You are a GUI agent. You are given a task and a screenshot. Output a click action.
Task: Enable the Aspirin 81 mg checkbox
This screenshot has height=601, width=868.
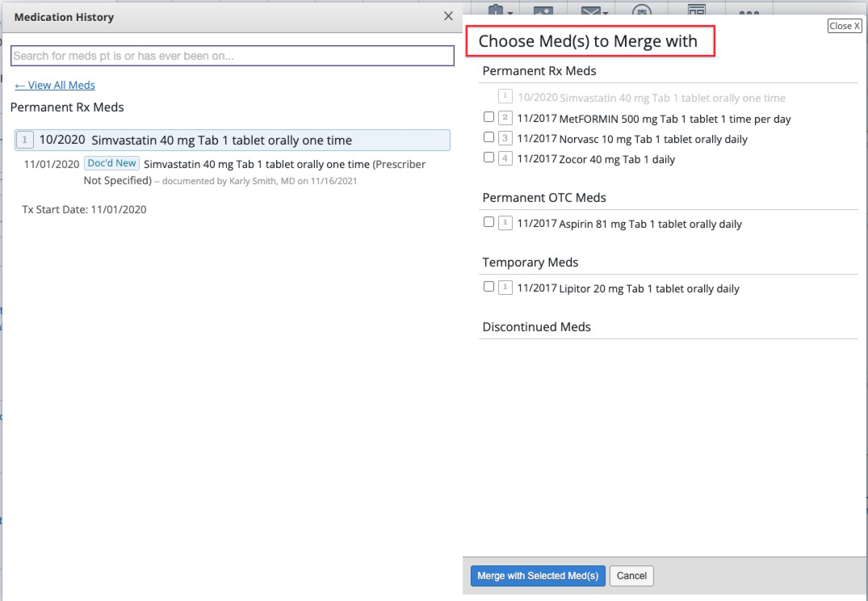(489, 221)
